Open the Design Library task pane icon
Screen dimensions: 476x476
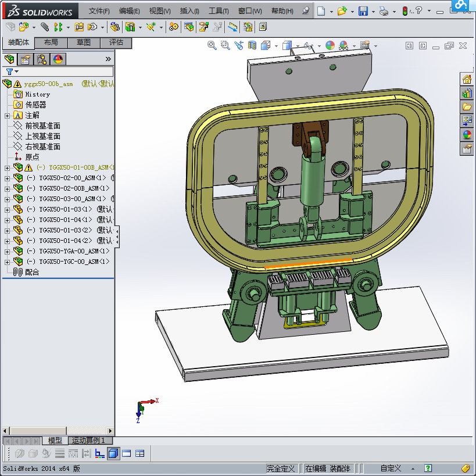pos(467,93)
